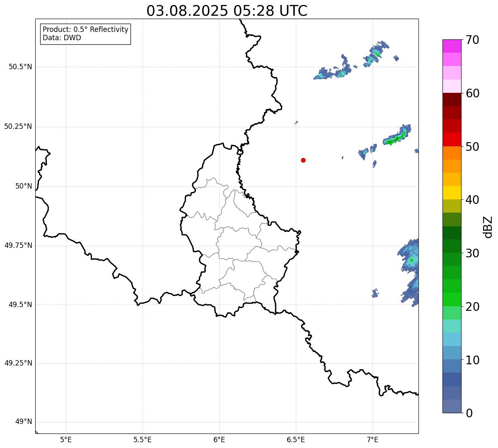
Task: Click the 50.5°N latitude label
Action: coord(20,67)
